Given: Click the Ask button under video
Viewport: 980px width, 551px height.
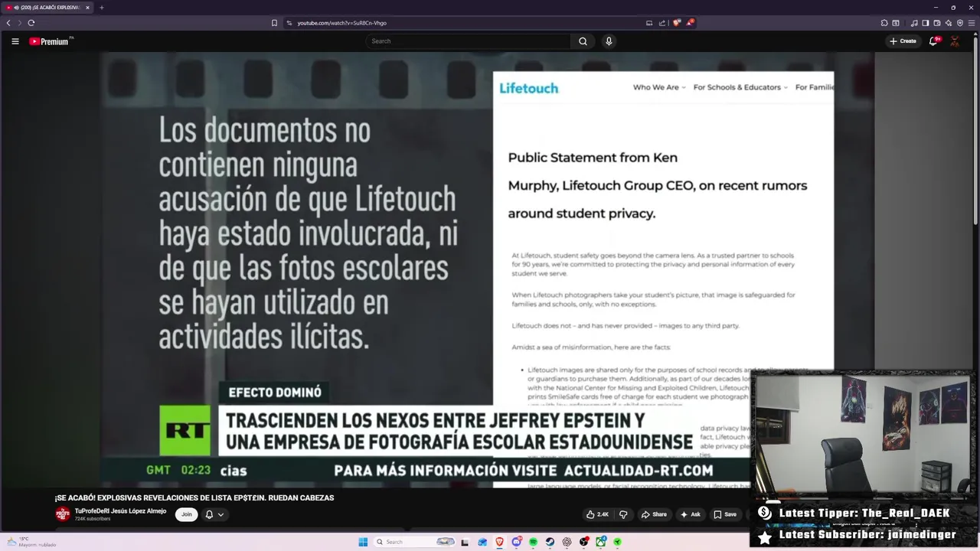Looking at the screenshot, I should click(x=691, y=514).
